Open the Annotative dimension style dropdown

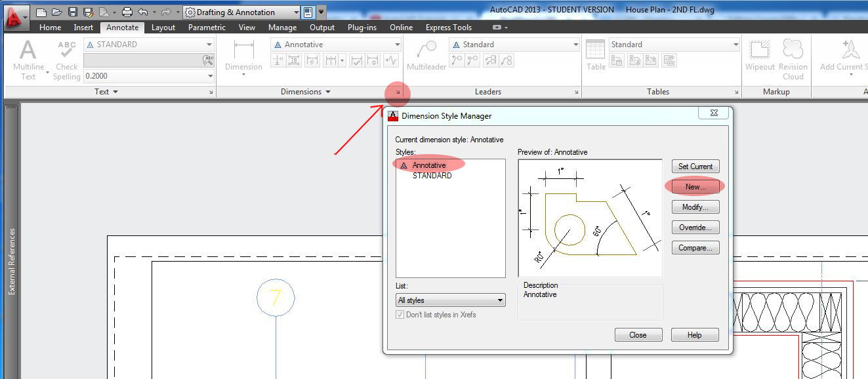pyautogui.click(x=336, y=45)
